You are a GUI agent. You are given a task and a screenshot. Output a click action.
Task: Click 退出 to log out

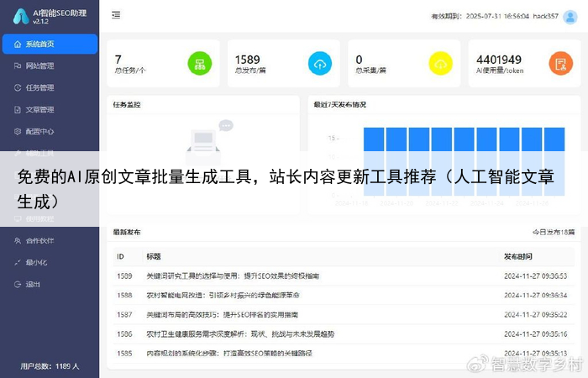33,284
